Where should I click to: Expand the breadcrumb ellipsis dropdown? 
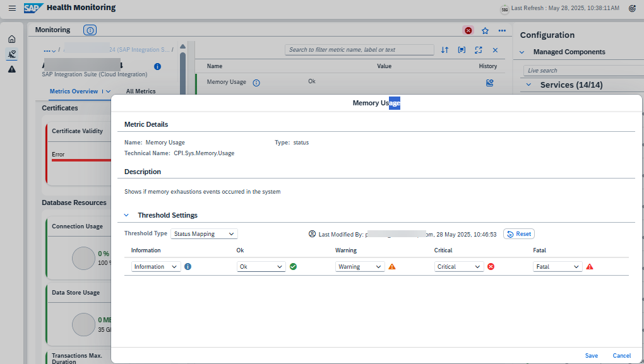[x=50, y=50]
